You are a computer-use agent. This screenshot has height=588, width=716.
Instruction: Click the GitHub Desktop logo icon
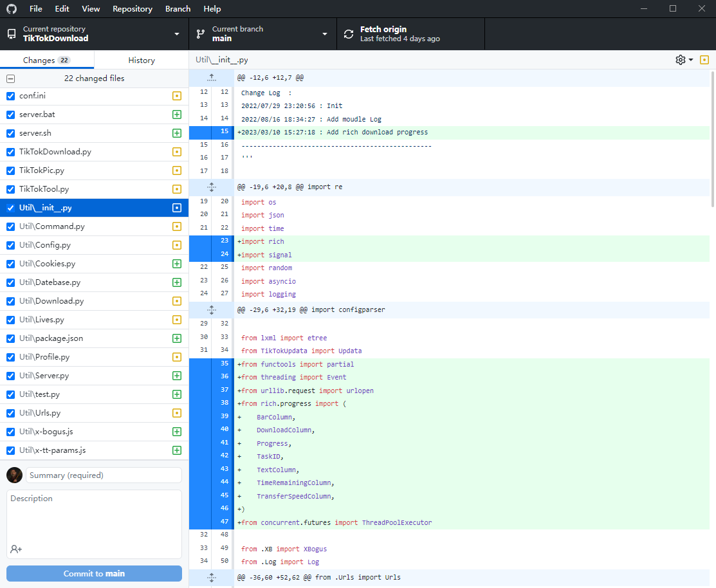[x=13, y=8]
